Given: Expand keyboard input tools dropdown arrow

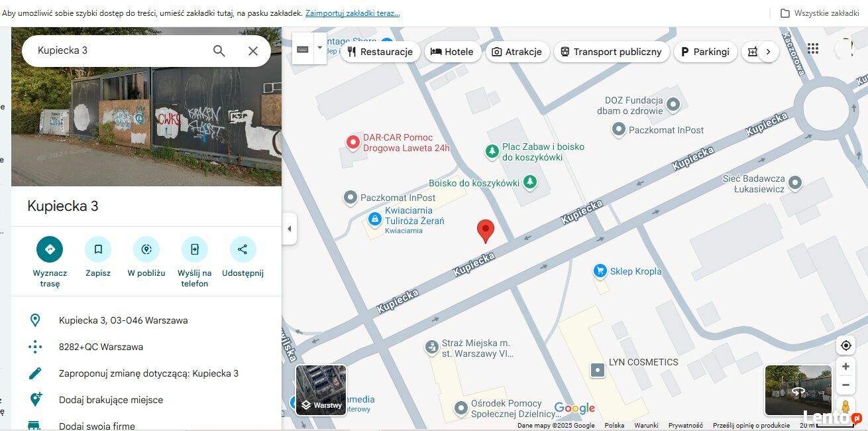Looking at the screenshot, I should tap(320, 48).
